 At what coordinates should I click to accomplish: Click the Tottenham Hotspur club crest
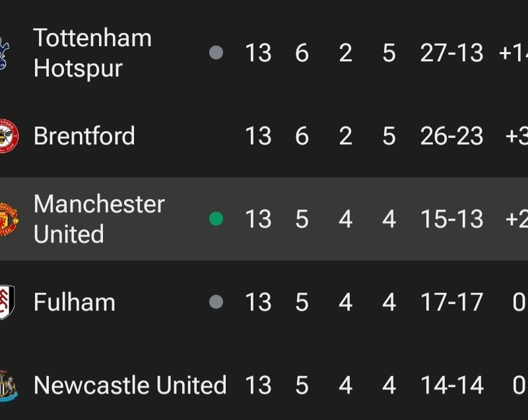pos(3,53)
